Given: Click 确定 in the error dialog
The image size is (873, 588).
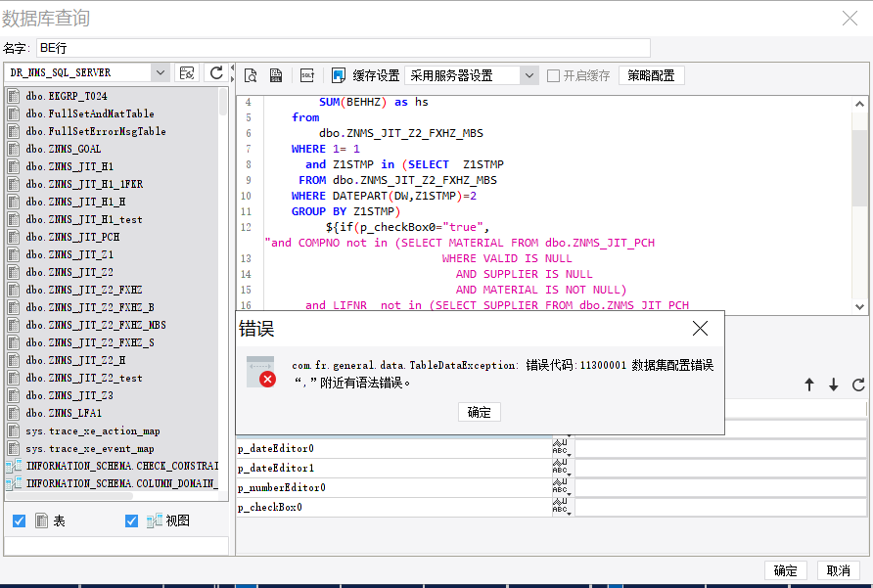Looking at the screenshot, I should (x=479, y=412).
